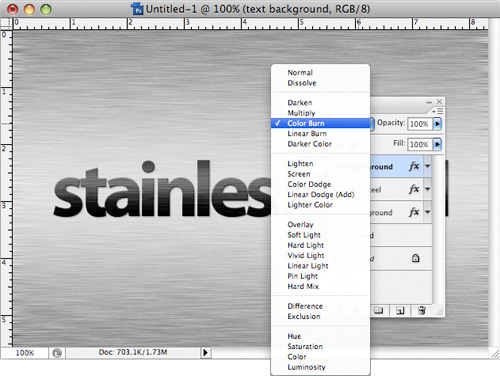
Task: Choose the Color blend mode entry
Action: [320, 357]
